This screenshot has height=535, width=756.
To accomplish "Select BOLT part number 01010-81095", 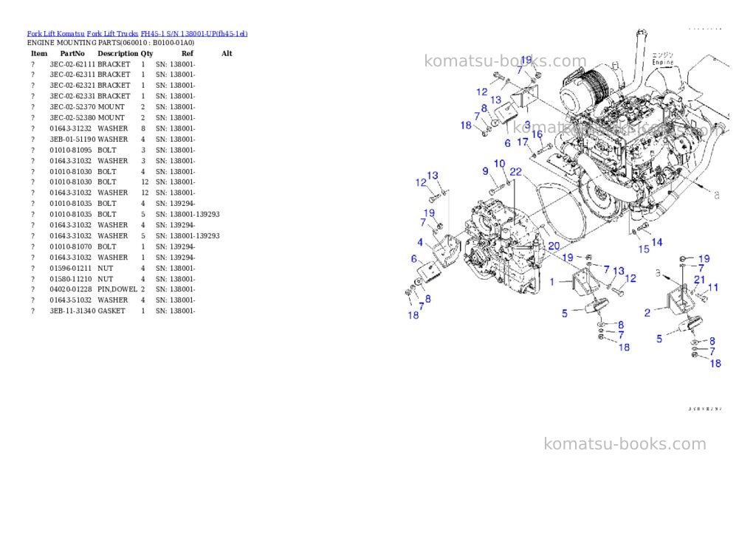I will coord(70,150).
